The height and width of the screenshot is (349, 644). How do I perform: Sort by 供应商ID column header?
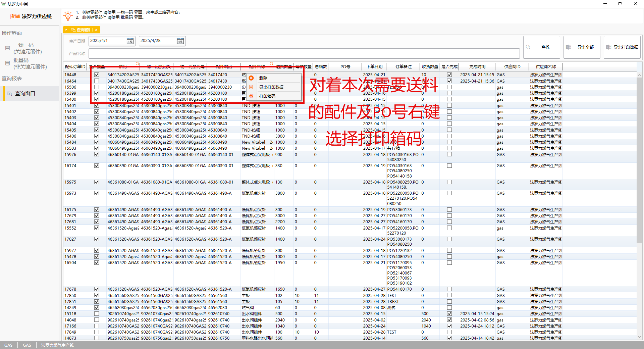click(x=512, y=67)
